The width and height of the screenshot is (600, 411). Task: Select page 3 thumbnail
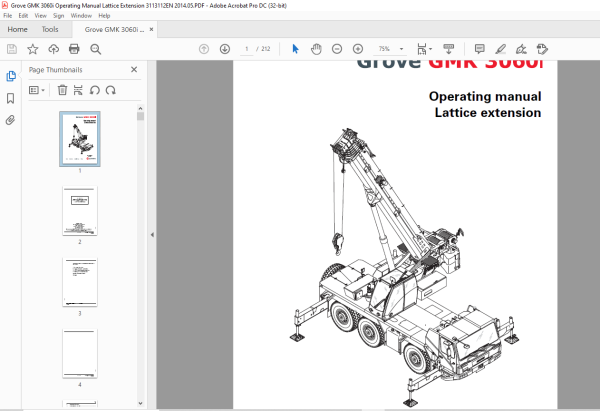point(80,282)
